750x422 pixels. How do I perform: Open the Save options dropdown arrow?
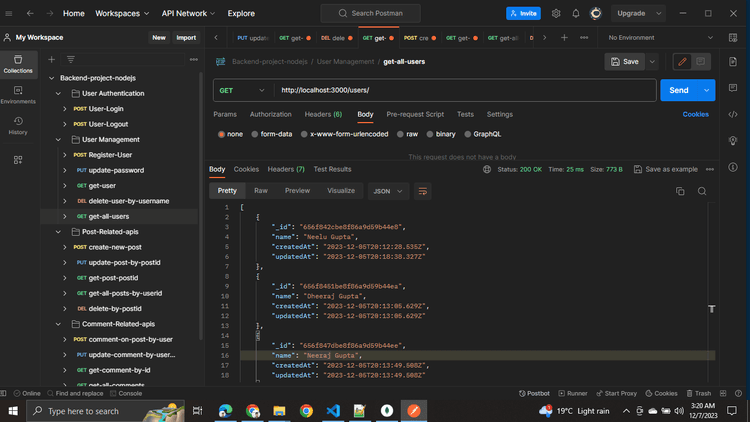pos(652,62)
